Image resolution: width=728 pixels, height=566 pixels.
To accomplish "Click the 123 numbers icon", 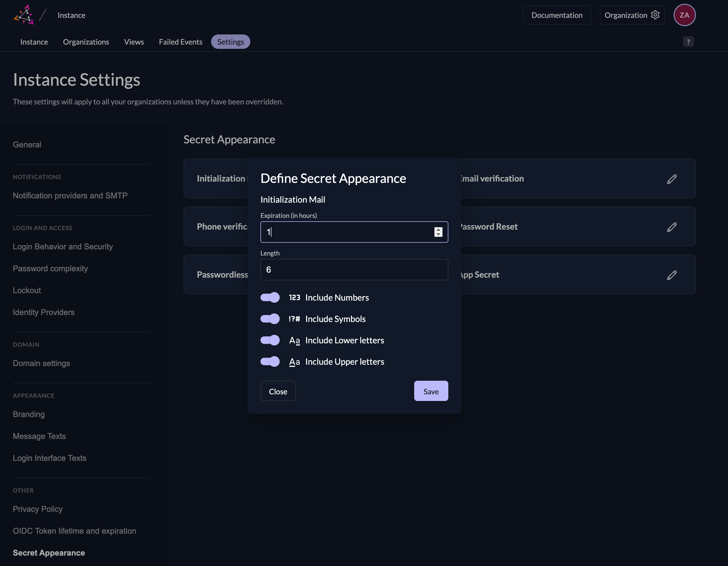I will tap(294, 297).
